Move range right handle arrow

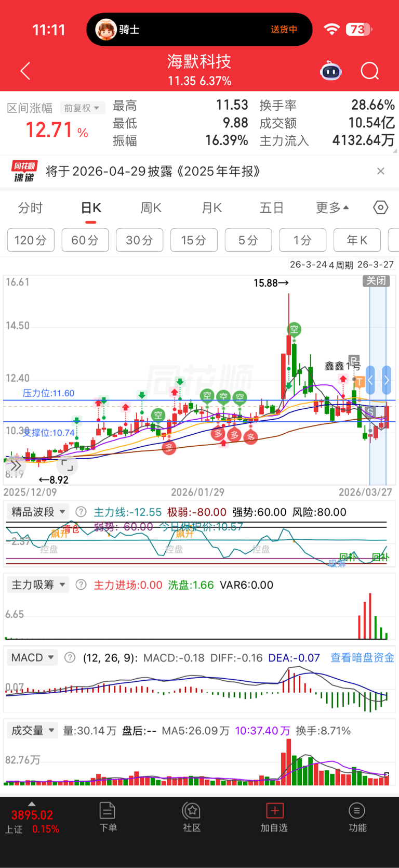pos(387,380)
